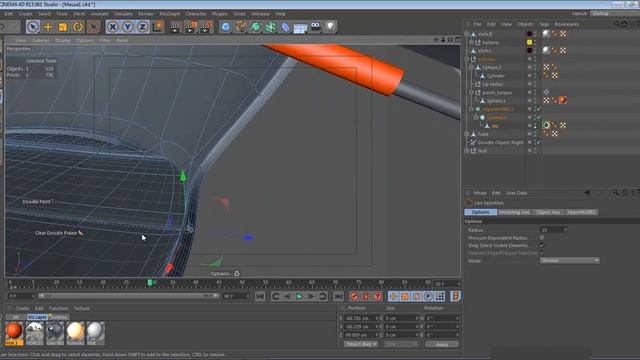Screen dimensions: 640x360
Task: Expand the Tube object hierarchy
Action: pos(467,134)
